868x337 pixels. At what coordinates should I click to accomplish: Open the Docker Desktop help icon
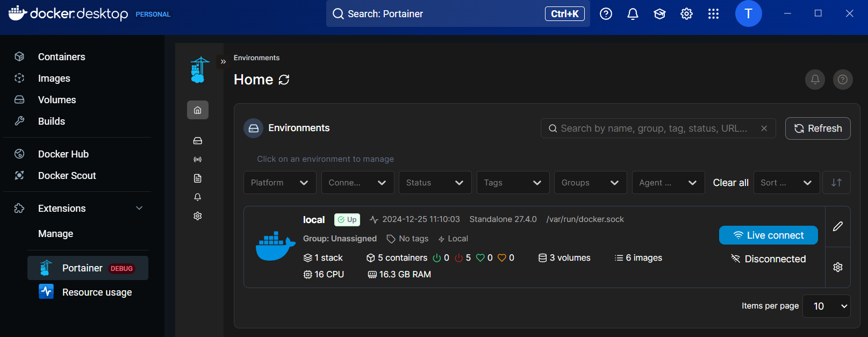click(606, 14)
